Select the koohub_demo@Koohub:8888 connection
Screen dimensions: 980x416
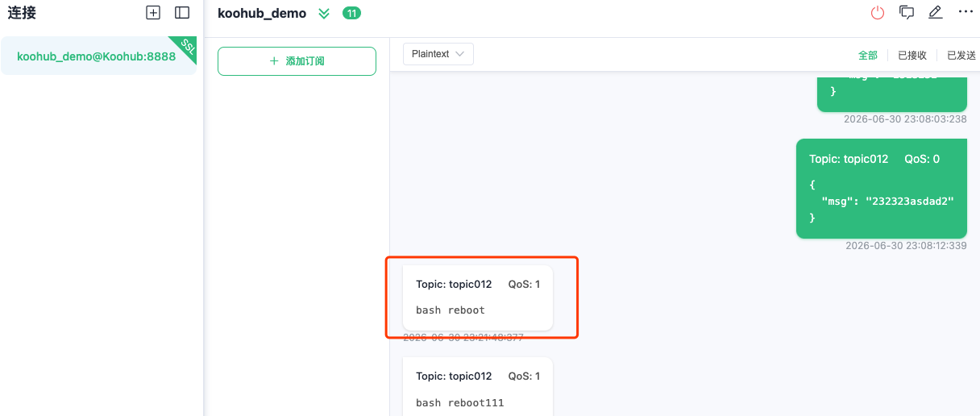98,56
